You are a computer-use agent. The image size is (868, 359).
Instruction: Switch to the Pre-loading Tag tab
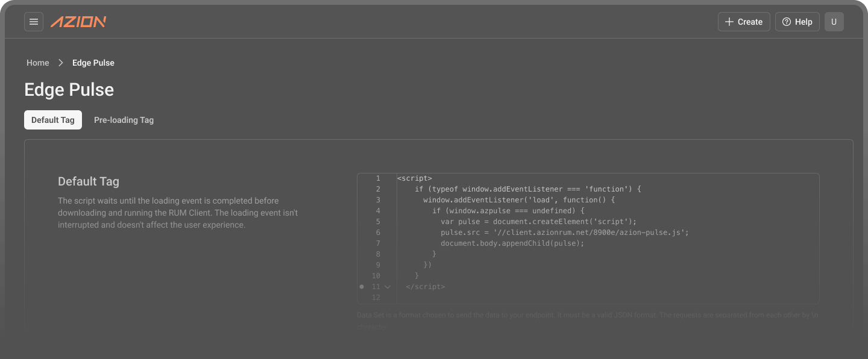(124, 120)
